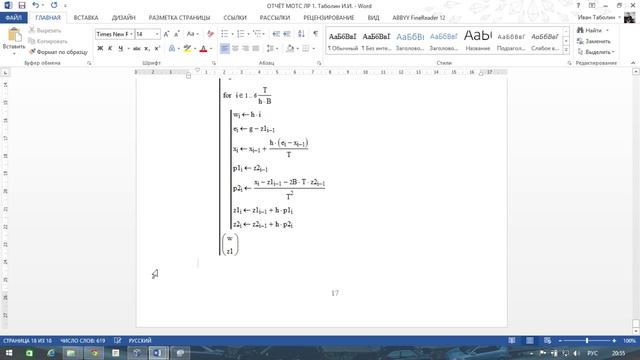Toggle superscript formatting
This screenshot has height=360, width=640.
157,49
